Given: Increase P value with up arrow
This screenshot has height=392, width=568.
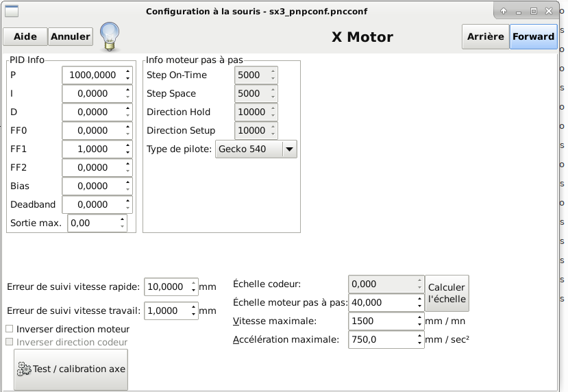Looking at the screenshot, I should coord(128,71).
